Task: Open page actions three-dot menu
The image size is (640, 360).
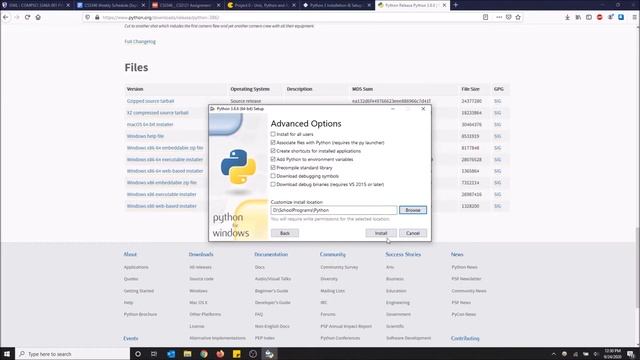Action: click(499, 17)
